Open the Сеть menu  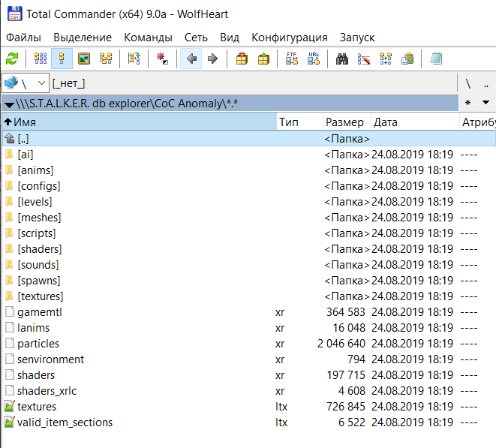click(x=196, y=38)
